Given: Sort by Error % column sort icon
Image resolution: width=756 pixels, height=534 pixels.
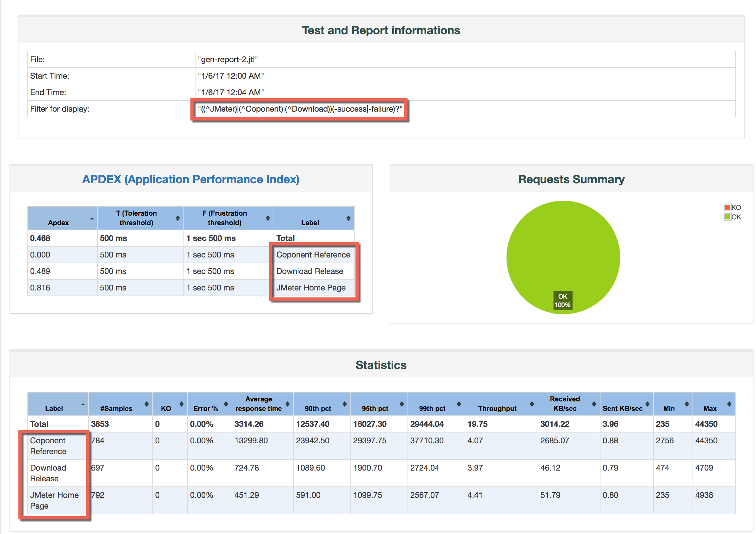Looking at the screenshot, I should point(226,404).
